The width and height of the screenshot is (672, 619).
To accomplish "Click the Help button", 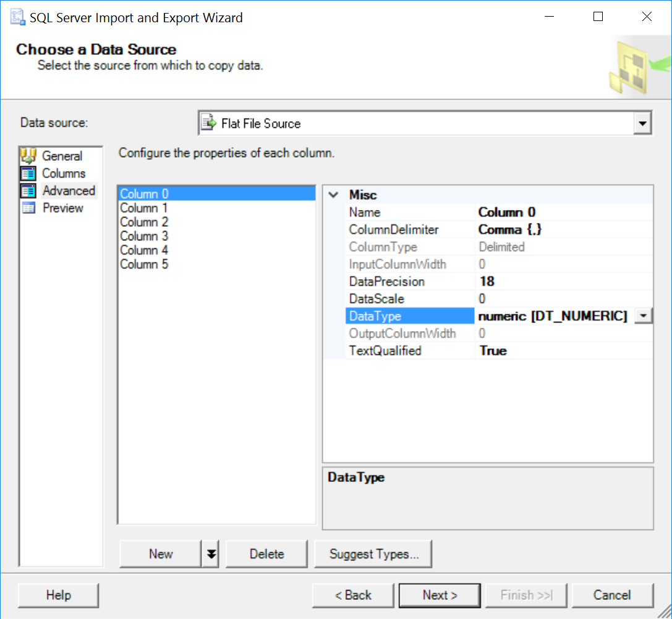I will (59, 596).
